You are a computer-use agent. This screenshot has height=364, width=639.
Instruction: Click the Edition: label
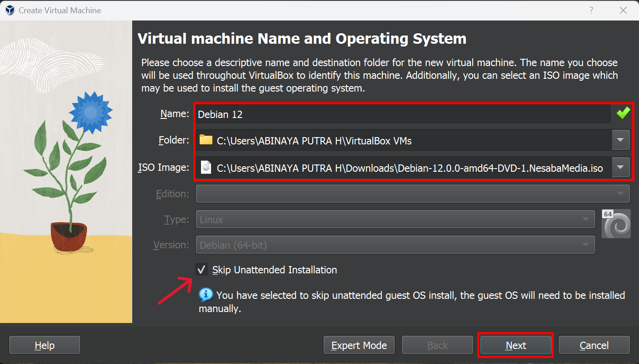coord(172,194)
